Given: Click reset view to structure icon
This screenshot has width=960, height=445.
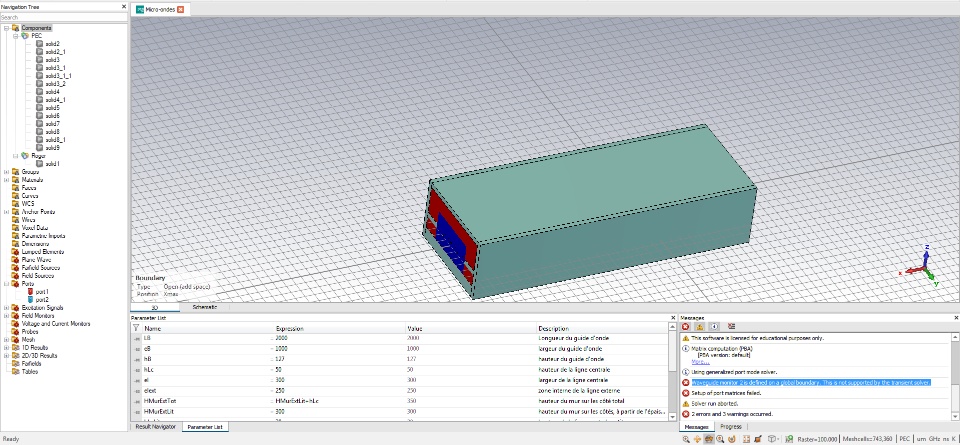Looking at the screenshot, I should [x=746, y=439].
